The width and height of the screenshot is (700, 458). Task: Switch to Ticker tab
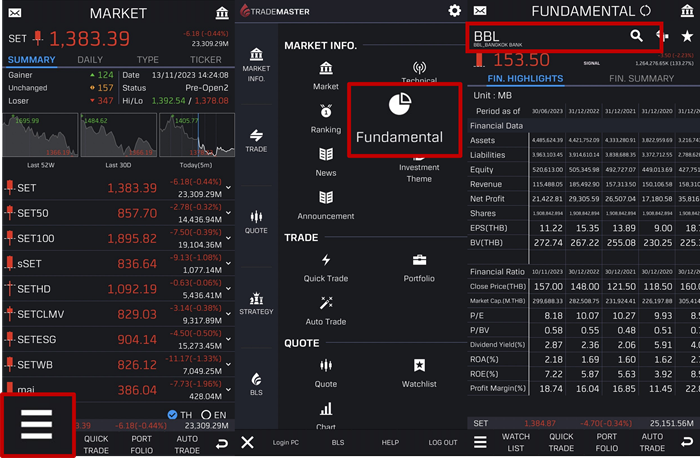pos(206,60)
